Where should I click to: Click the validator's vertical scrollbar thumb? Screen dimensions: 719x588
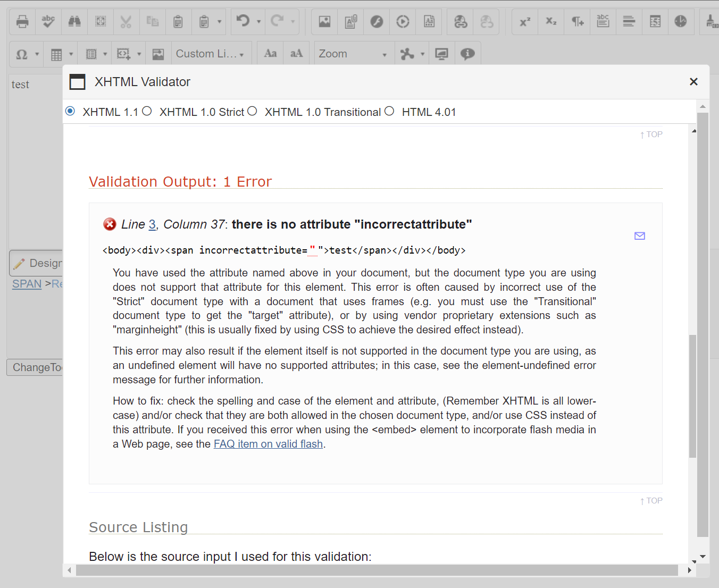pos(692,396)
